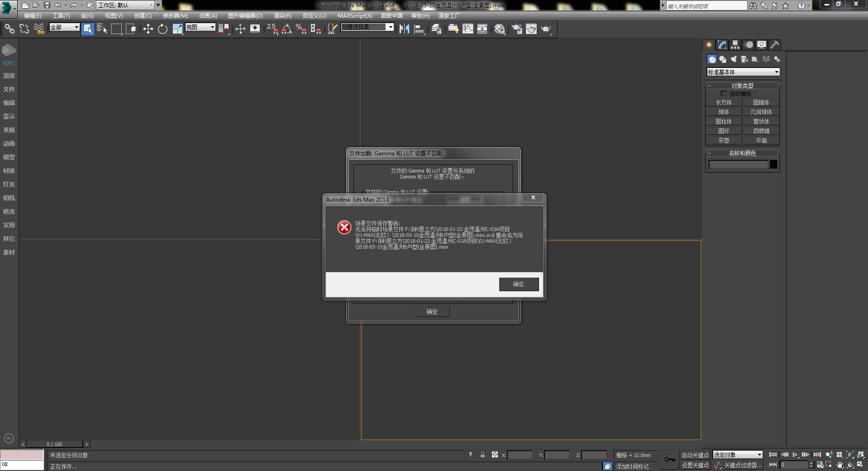
Task: Click the object name input field
Action: 738,164
